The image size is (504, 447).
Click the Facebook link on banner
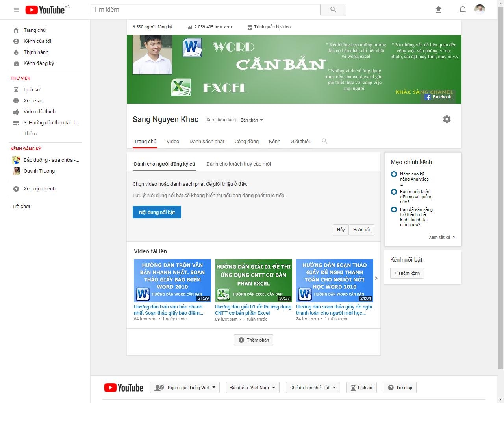coord(439,97)
